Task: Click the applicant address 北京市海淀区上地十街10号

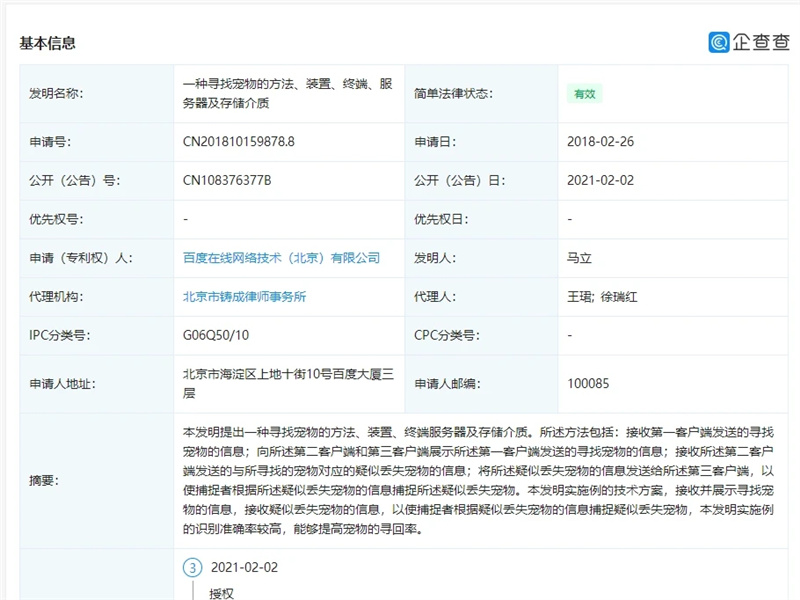Action: pyautogui.click(x=288, y=383)
